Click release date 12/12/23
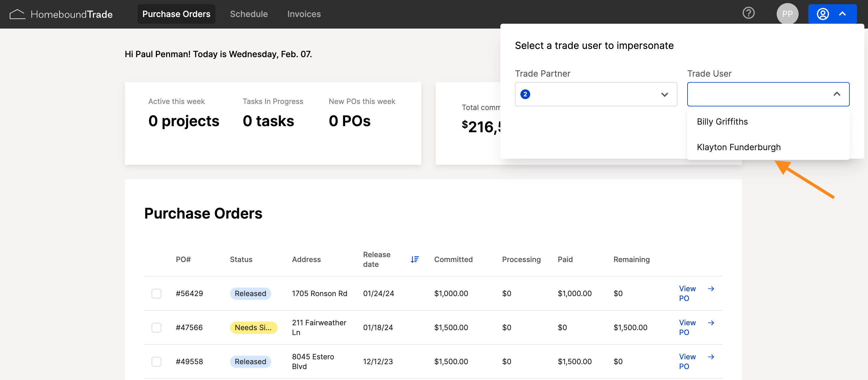Screen dimensions: 868x380 click(378, 361)
